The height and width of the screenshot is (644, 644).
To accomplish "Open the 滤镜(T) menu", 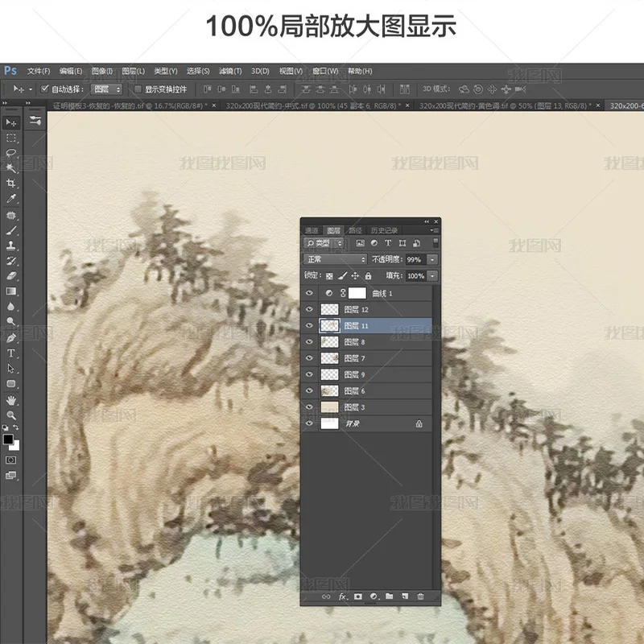I will [x=230, y=71].
